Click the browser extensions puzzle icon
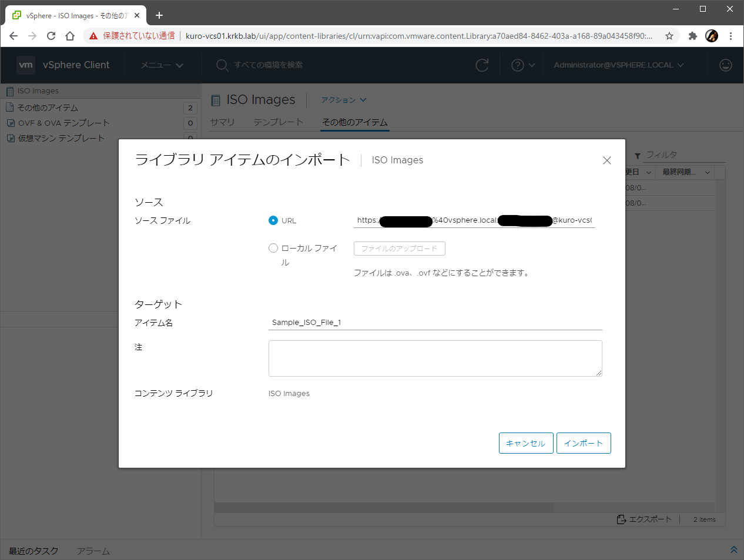Screen dimensions: 744x560 tap(692, 36)
